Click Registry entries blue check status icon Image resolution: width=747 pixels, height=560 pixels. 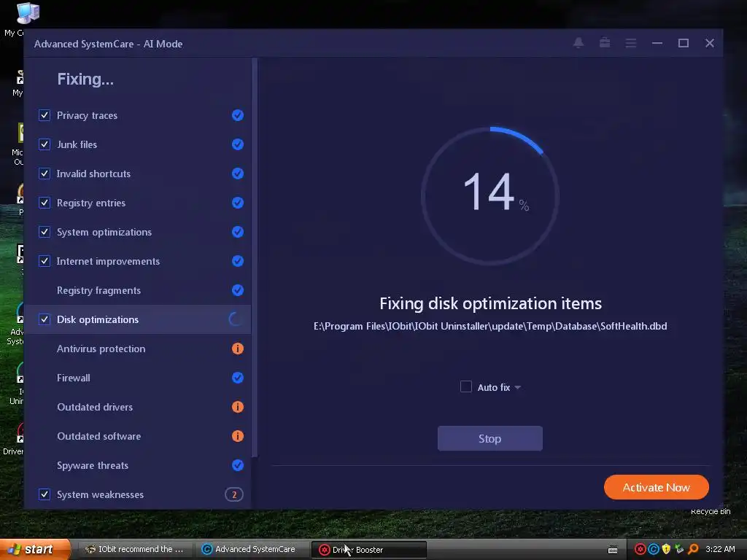238,203
